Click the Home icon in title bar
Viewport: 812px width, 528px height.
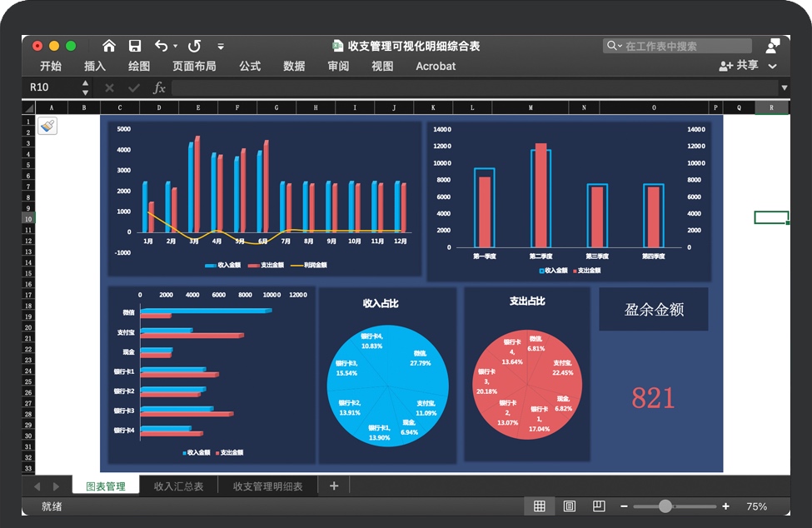pos(109,46)
